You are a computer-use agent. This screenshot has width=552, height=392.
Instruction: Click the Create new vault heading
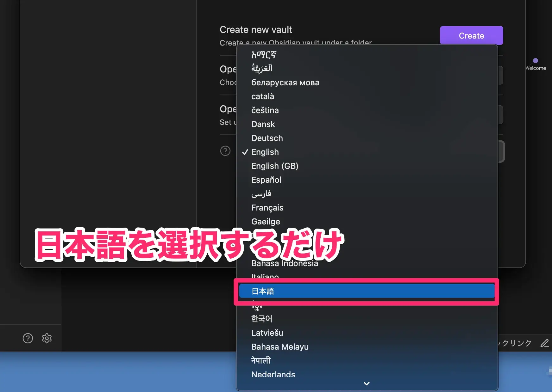coord(256,30)
